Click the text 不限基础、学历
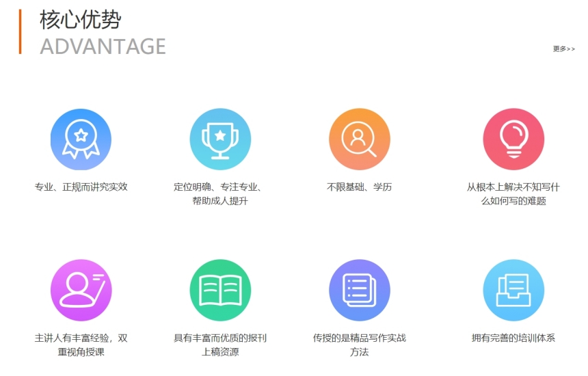Viewport: 588px width, 376px height. (359, 187)
